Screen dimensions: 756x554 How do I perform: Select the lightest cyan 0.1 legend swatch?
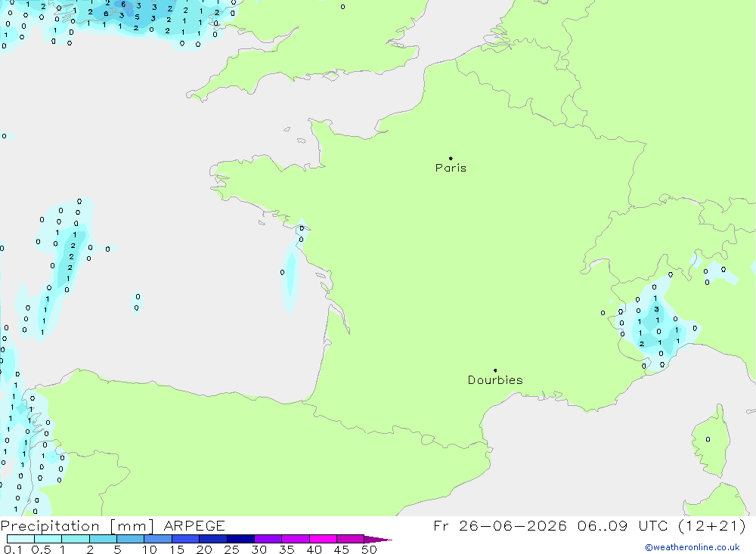pyautogui.click(x=20, y=539)
